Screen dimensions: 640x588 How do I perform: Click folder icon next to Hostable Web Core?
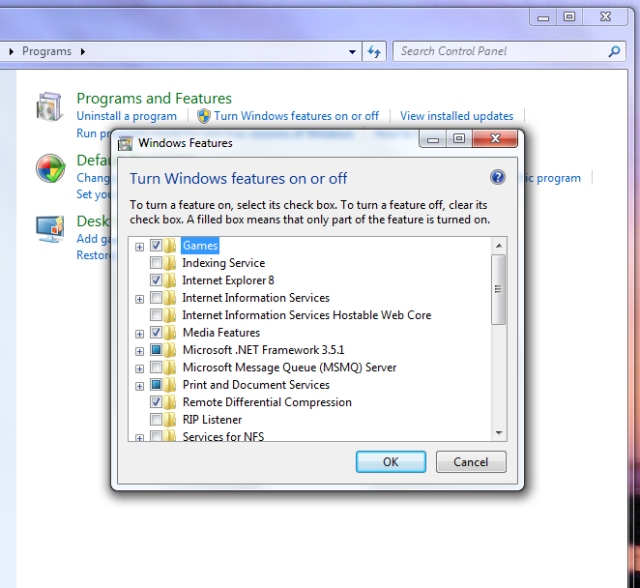[169, 315]
